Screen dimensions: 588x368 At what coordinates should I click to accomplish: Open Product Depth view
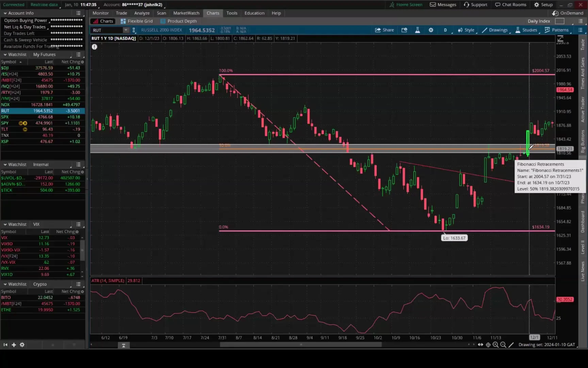[x=179, y=21]
